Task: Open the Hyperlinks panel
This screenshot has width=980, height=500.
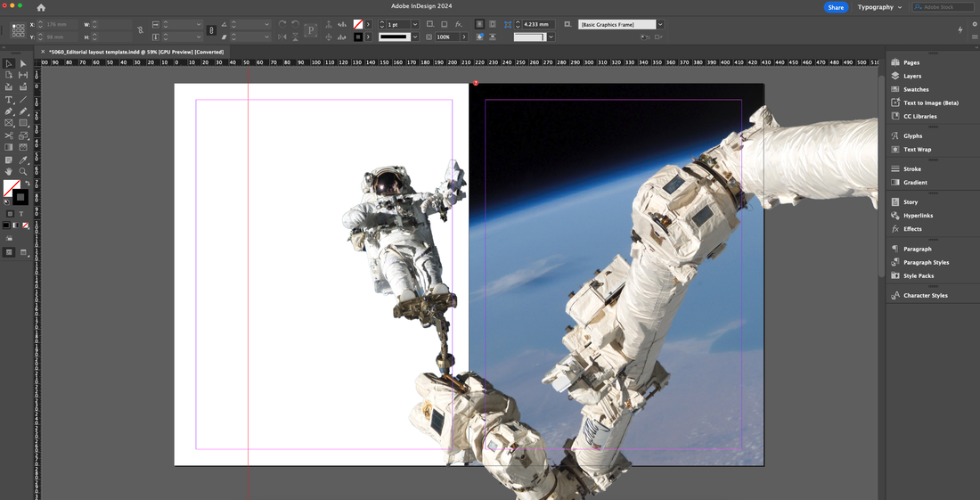Action: (918, 216)
